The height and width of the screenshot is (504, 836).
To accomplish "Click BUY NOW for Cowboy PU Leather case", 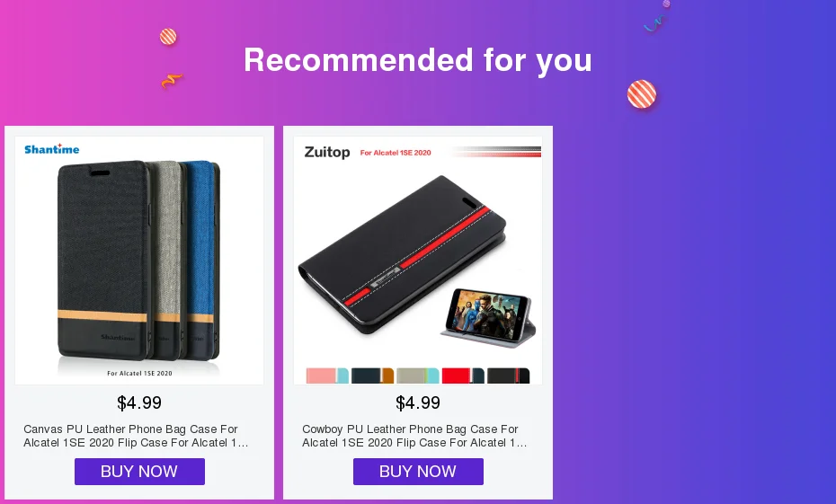I will pos(418,472).
